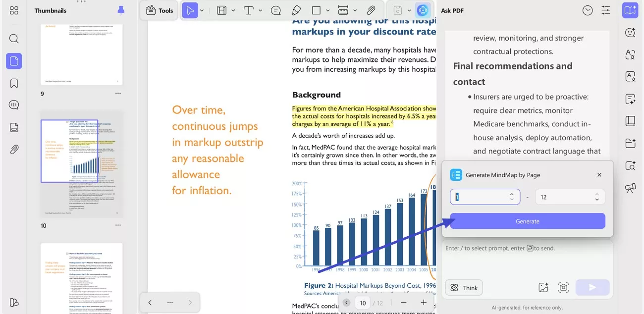Viewport: 644px width, 314px height.
Task: Open options menu for page 9 thumbnail
Action: [x=118, y=94]
